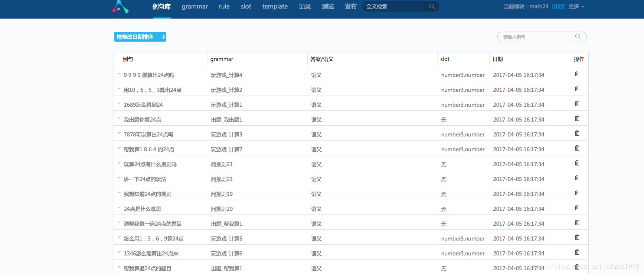Expand the row '1689怎么得到24'
The width and height of the screenshot is (644, 274).
tap(119, 104)
